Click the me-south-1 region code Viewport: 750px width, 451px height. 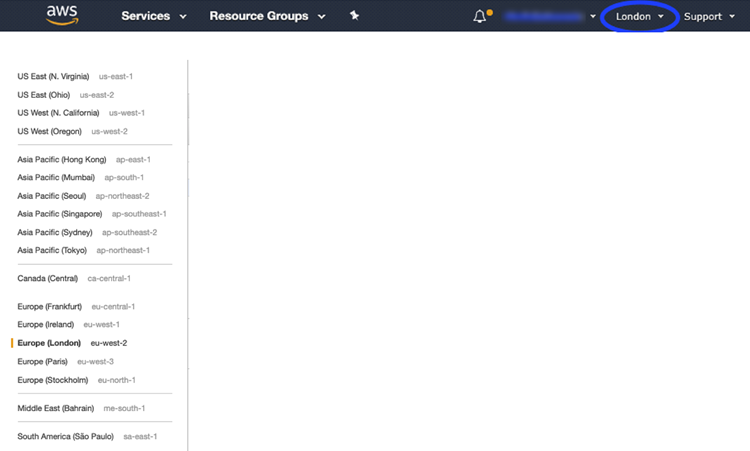(x=124, y=408)
